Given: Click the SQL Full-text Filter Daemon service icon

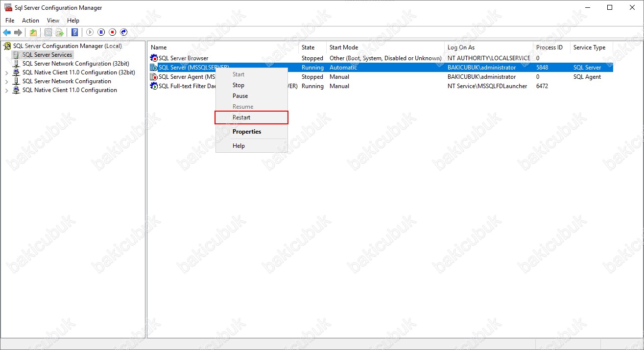Looking at the screenshot, I should pyautogui.click(x=154, y=86).
